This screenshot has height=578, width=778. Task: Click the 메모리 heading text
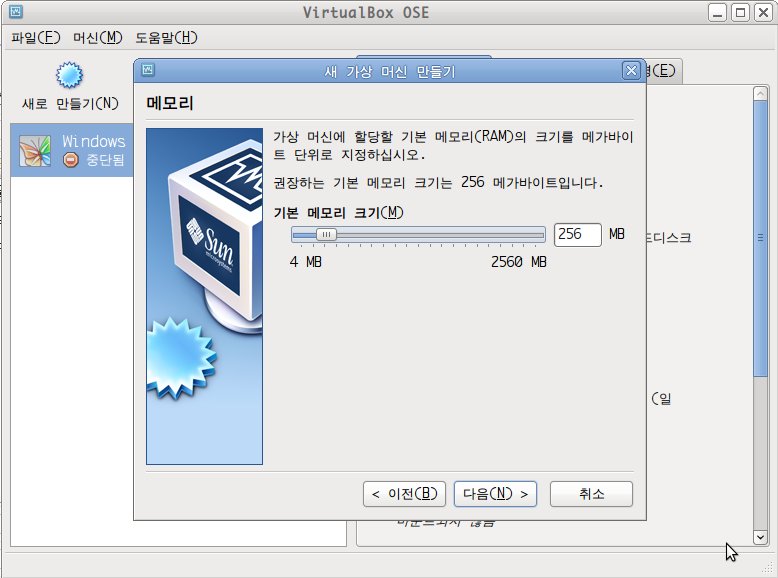pyautogui.click(x=170, y=103)
